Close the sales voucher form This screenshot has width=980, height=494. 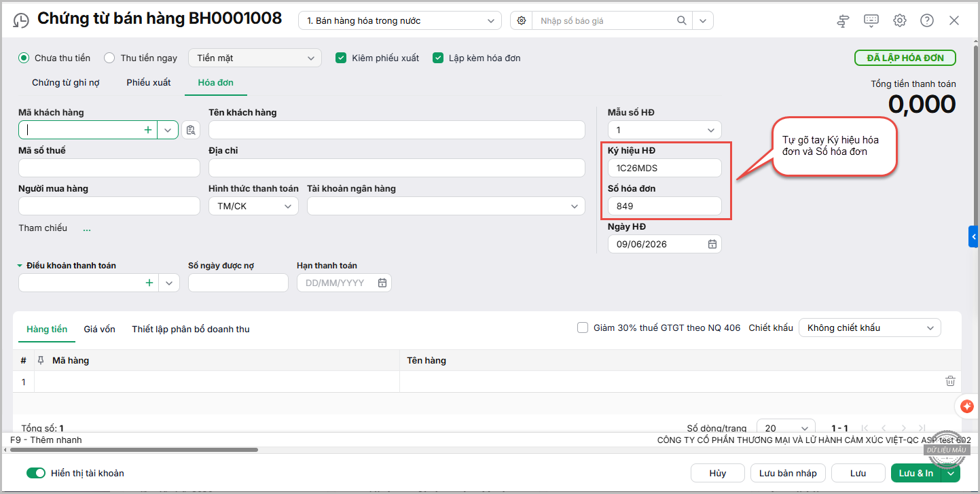point(954,20)
